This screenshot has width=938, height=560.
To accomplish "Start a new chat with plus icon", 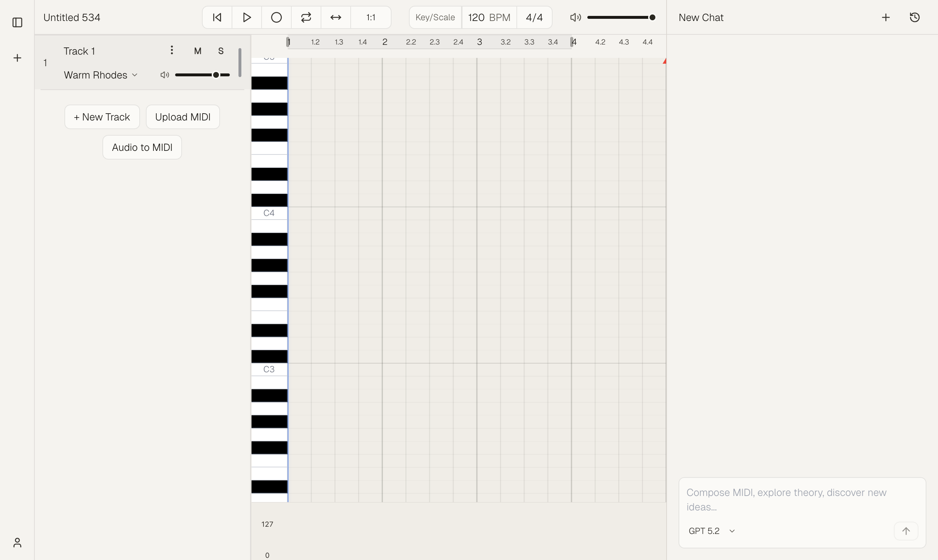I will tap(886, 17).
